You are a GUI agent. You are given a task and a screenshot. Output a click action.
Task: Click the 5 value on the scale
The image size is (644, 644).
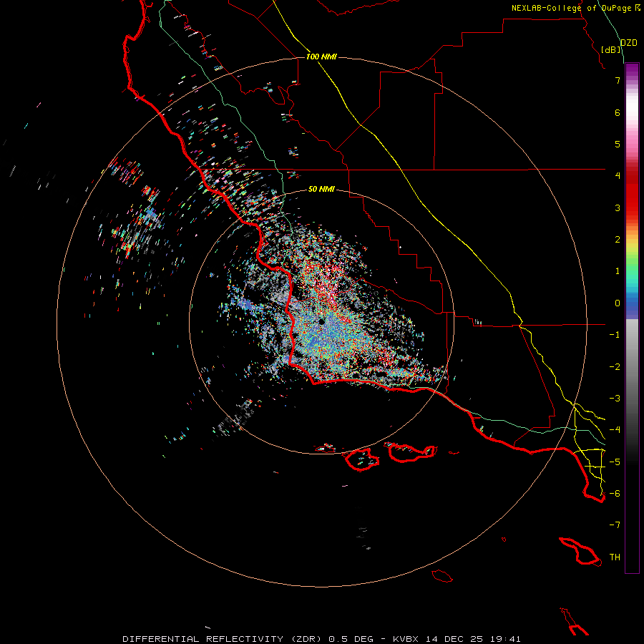tap(618, 144)
